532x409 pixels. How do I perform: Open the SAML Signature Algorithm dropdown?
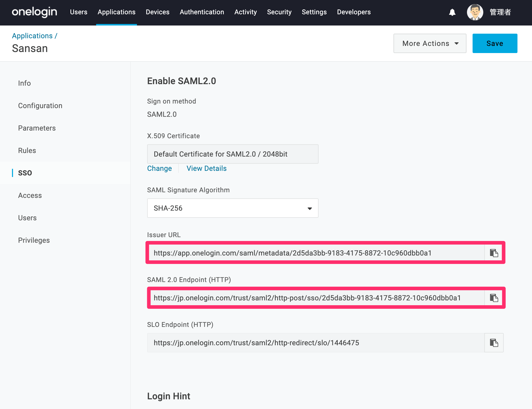click(233, 208)
